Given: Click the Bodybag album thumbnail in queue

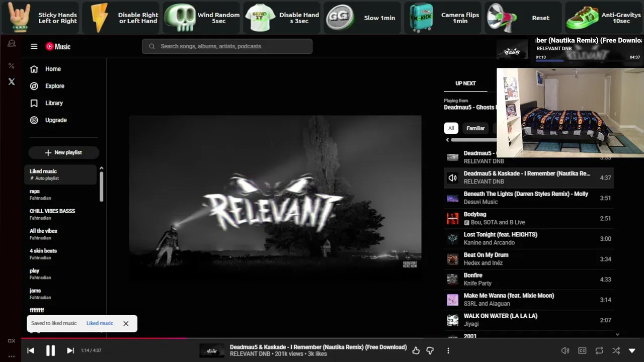Looking at the screenshot, I should [x=453, y=218].
